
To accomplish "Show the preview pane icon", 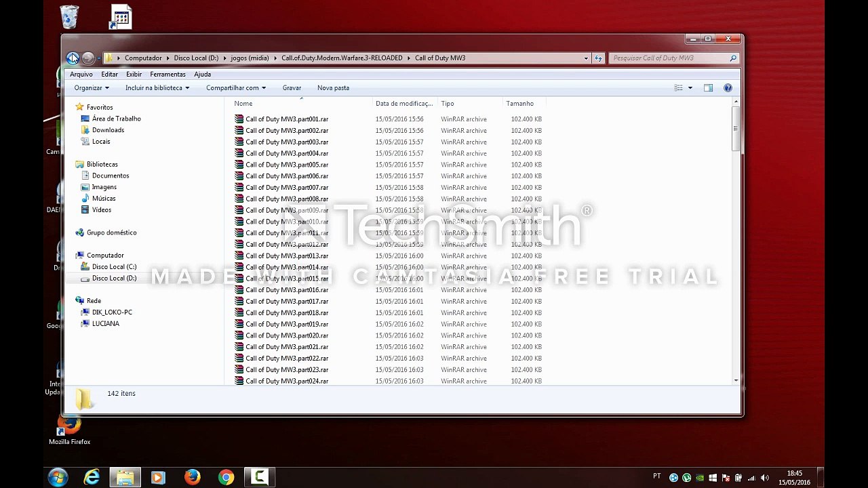I will click(x=708, y=88).
